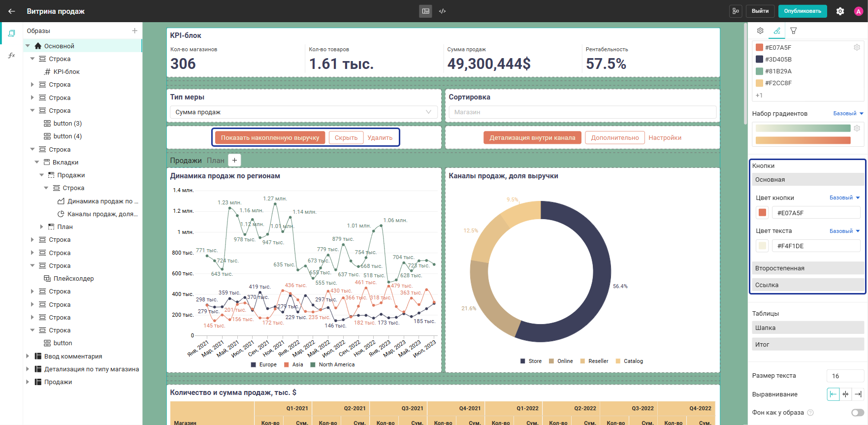
Task: Open the code view icon
Action: point(442,11)
